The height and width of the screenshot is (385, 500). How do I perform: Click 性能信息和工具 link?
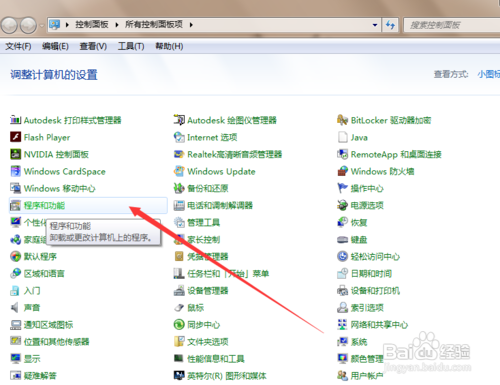point(216,359)
